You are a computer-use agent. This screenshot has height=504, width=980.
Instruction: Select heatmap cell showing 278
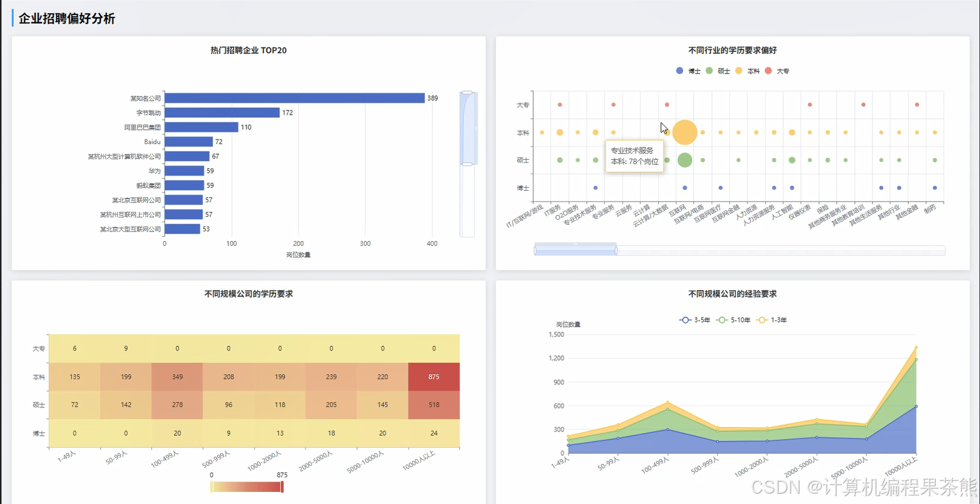pyautogui.click(x=177, y=405)
